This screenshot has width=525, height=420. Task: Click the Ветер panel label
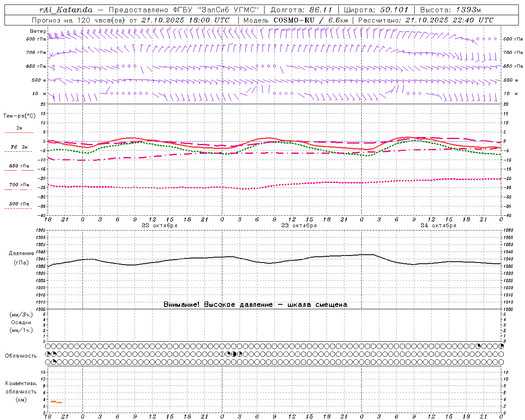[x=38, y=31]
